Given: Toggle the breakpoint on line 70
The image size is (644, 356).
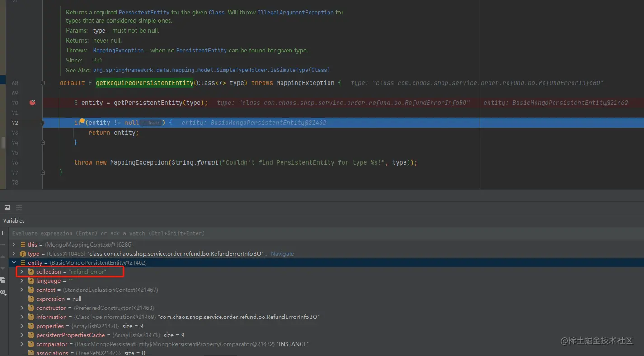Looking at the screenshot, I should (x=33, y=103).
